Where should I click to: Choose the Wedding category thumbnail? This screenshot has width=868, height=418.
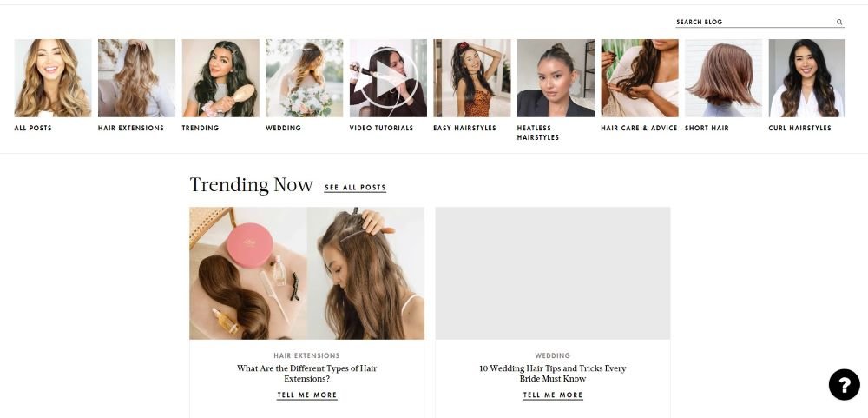[304, 78]
